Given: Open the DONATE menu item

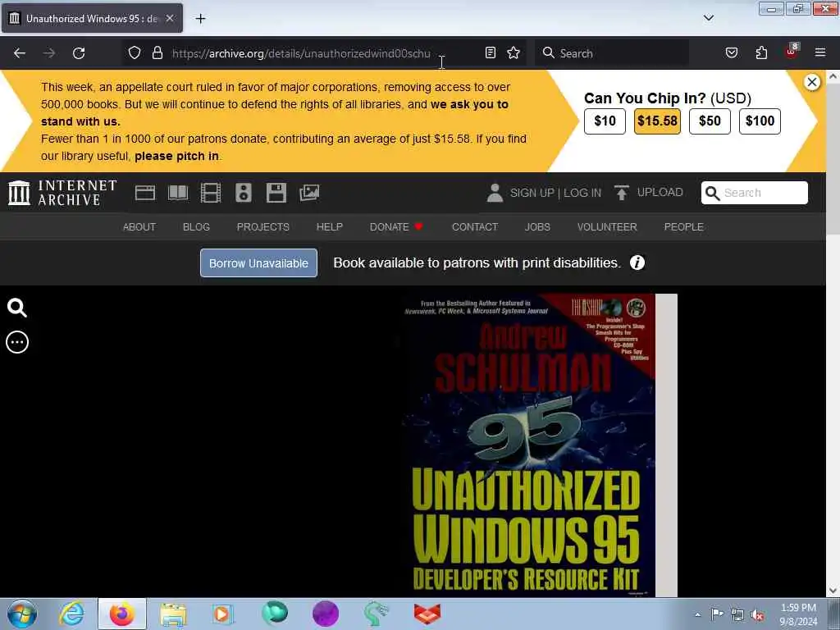Looking at the screenshot, I should click(x=396, y=227).
